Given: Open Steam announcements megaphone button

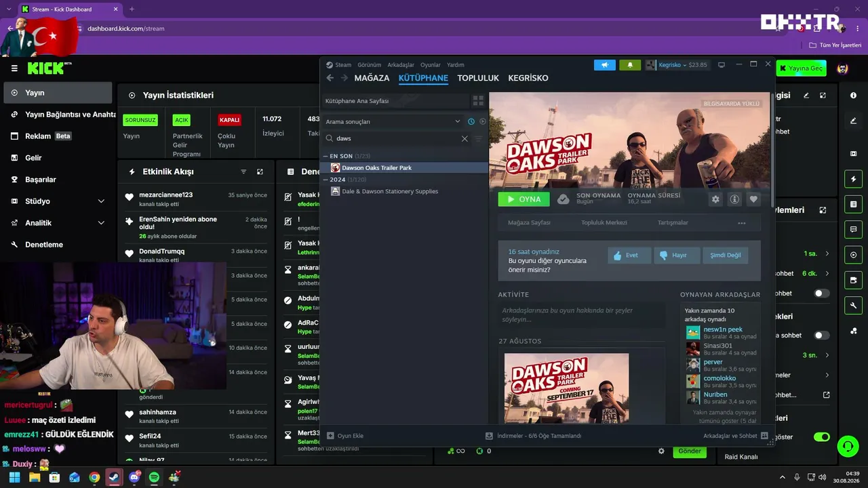Looking at the screenshot, I should coord(605,65).
